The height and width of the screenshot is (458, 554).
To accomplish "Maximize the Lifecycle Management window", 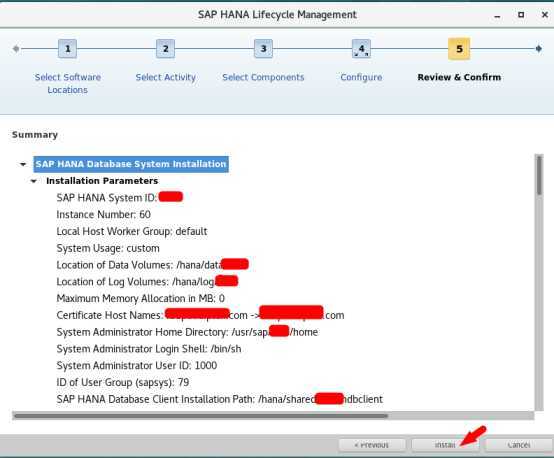I will pyautogui.click(x=521, y=15).
